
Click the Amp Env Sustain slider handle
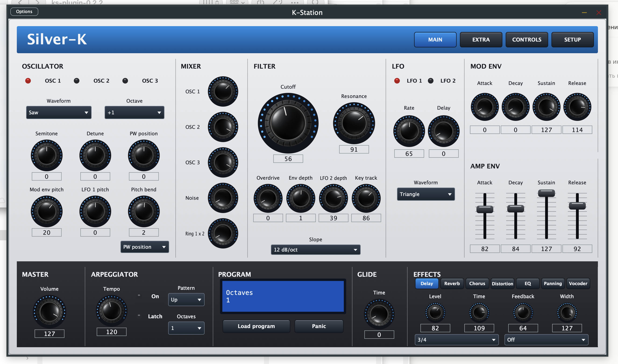[547, 193]
